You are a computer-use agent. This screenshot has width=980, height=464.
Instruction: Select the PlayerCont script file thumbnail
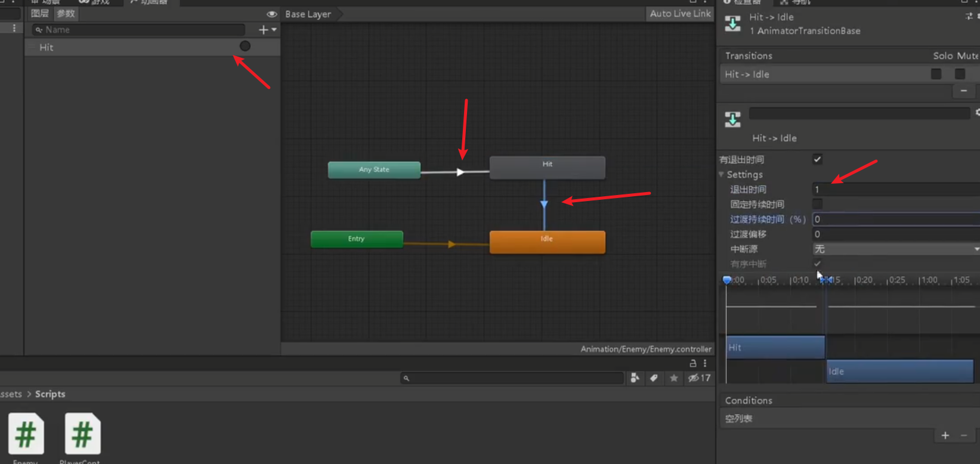coord(82,434)
